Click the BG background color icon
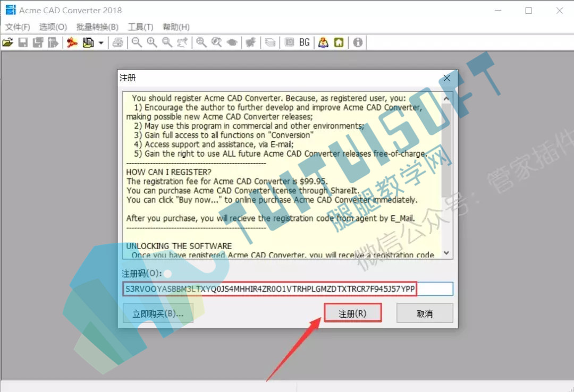574x392 pixels. [304, 42]
